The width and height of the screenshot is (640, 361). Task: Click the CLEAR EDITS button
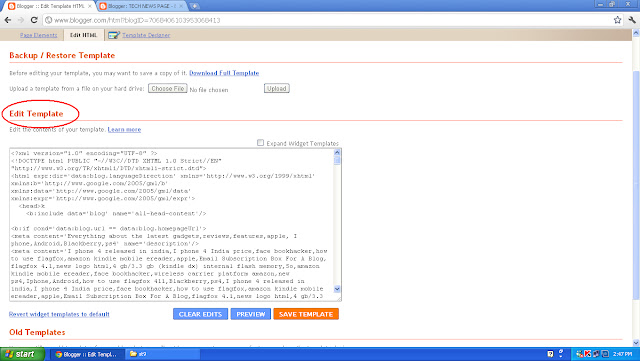click(200, 314)
